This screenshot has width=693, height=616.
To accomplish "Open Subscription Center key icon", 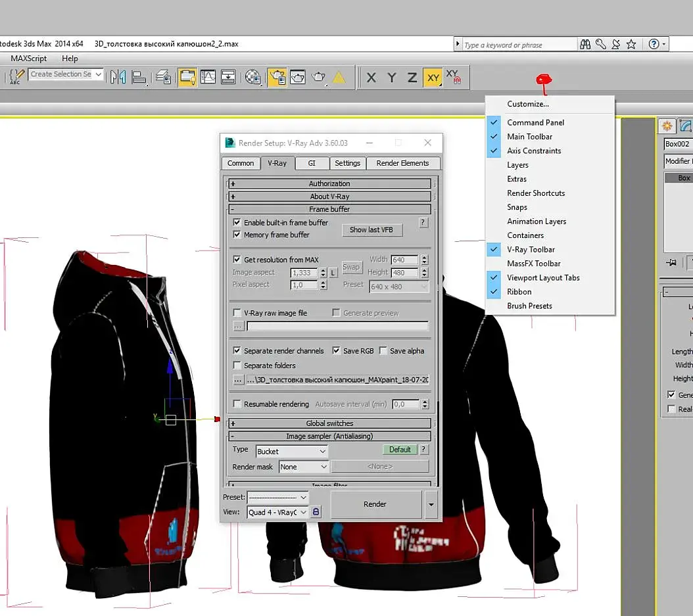I will (601, 44).
